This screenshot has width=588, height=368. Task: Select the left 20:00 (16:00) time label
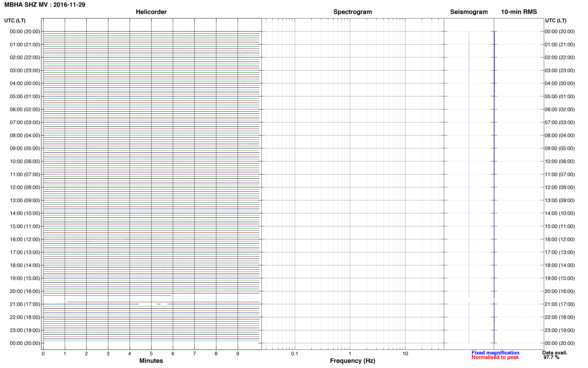coord(25,291)
